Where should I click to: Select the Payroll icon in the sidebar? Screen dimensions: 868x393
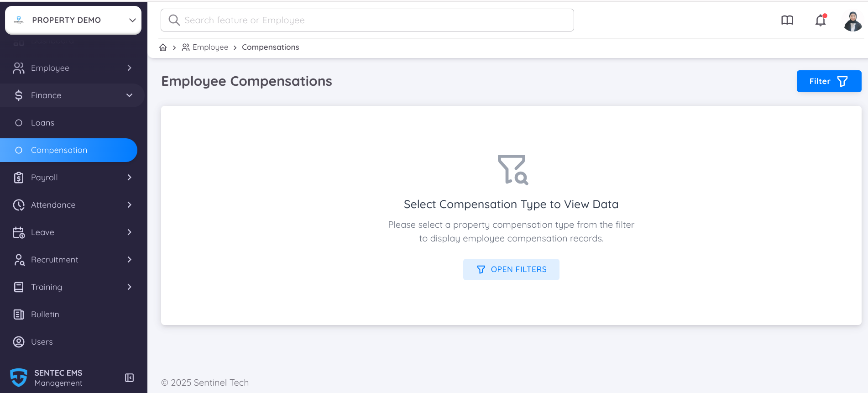click(x=18, y=178)
